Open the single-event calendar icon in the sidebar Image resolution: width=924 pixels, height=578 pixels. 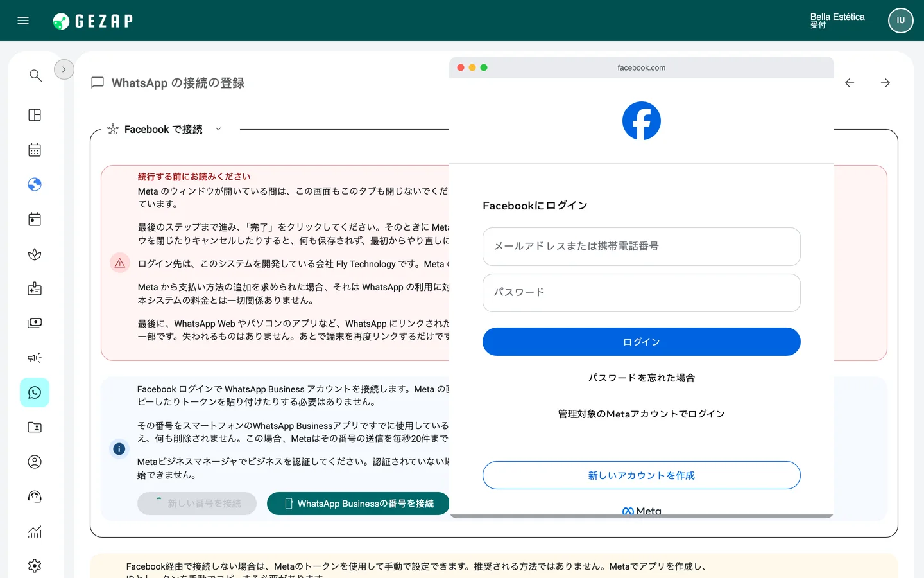[35, 219]
